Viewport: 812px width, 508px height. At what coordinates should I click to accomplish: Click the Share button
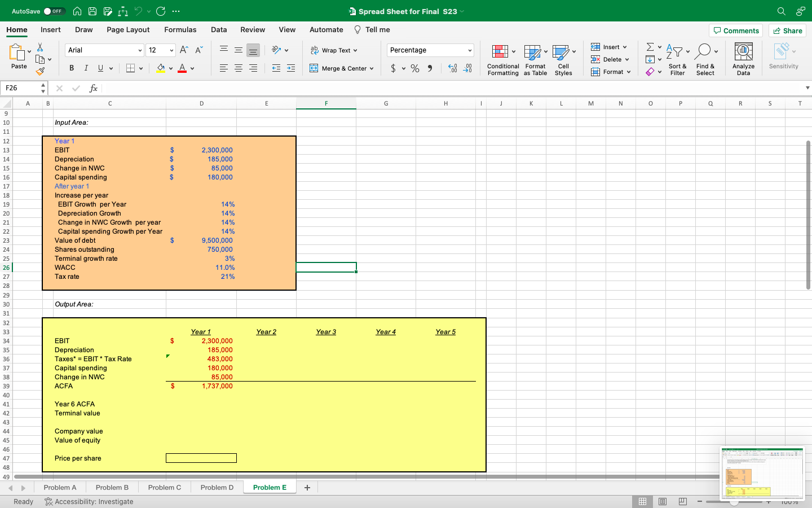point(787,30)
